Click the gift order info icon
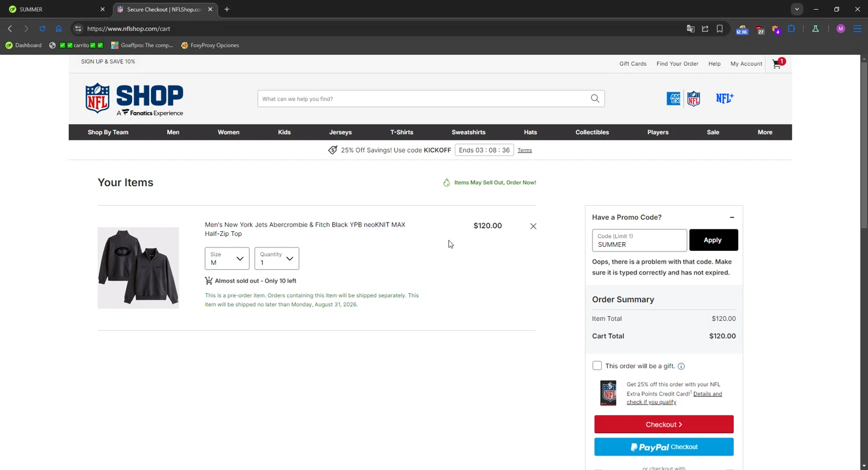 [x=681, y=366]
